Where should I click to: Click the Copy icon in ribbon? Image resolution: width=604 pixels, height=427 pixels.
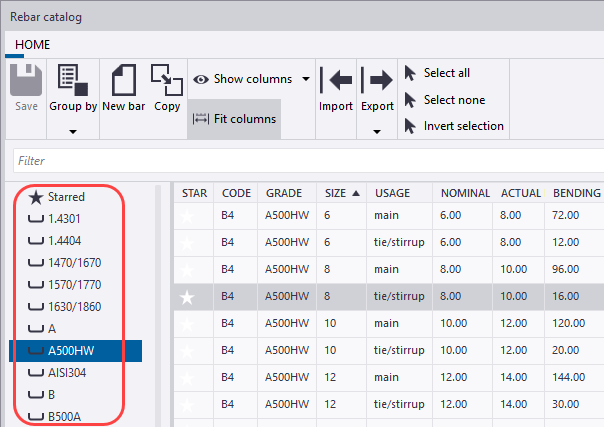point(167,80)
